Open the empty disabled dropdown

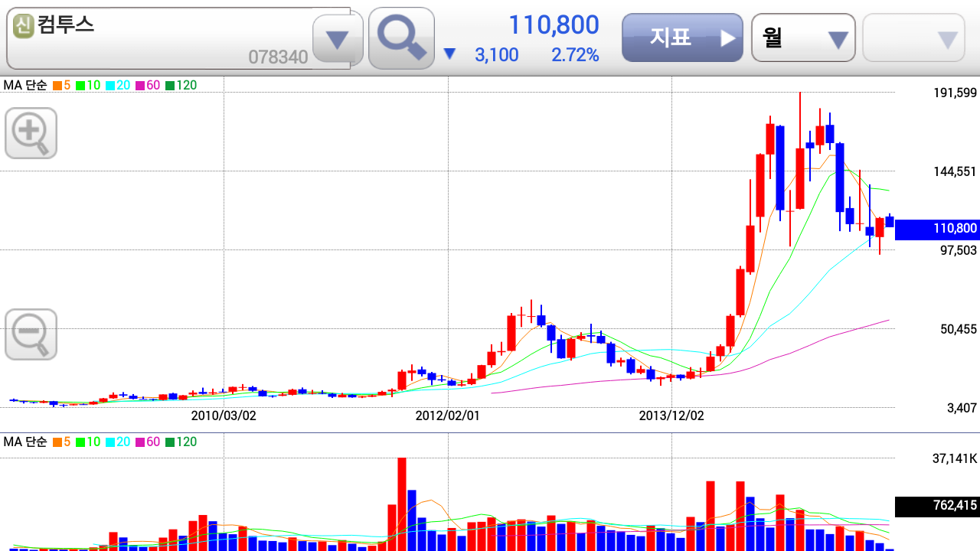click(913, 37)
